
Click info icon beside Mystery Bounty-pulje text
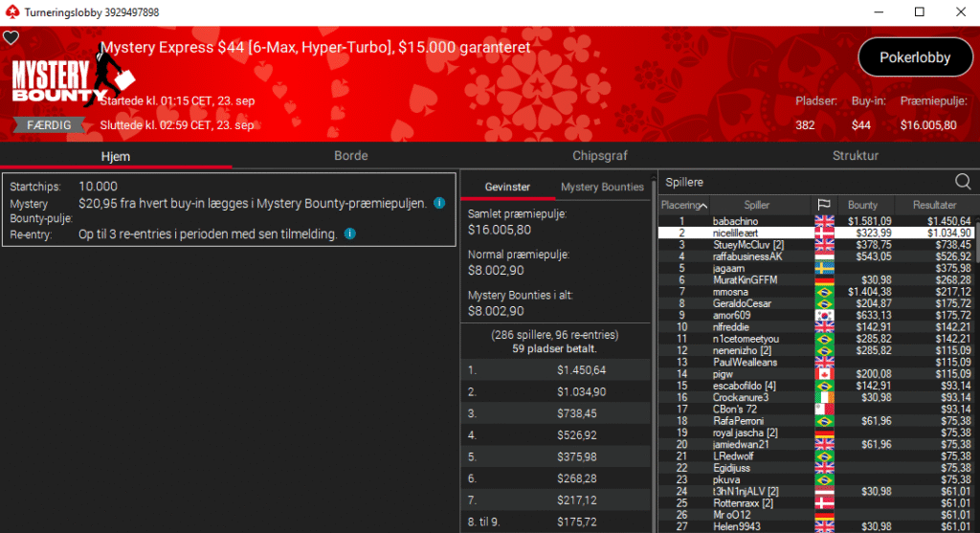[439, 204]
